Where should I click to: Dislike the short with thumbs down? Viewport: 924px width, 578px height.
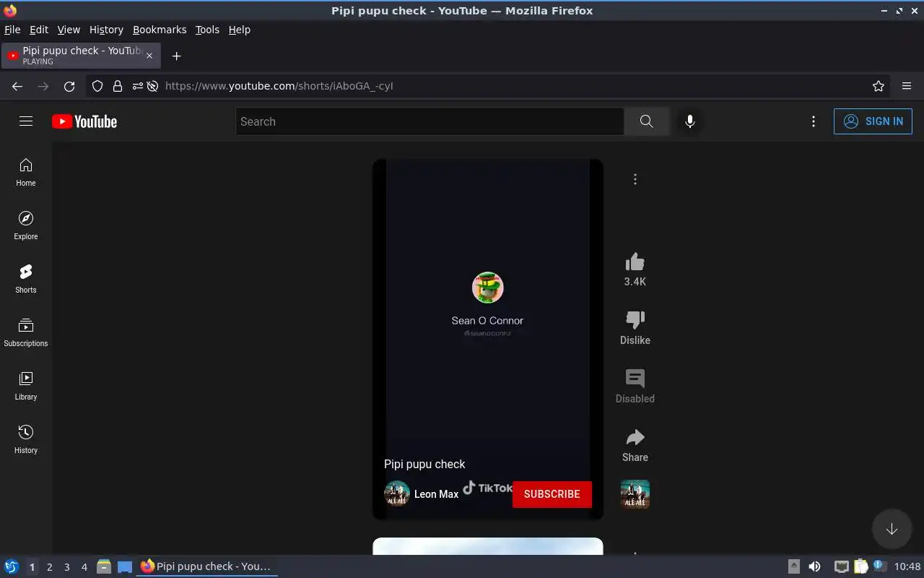(x=635, y=320)
